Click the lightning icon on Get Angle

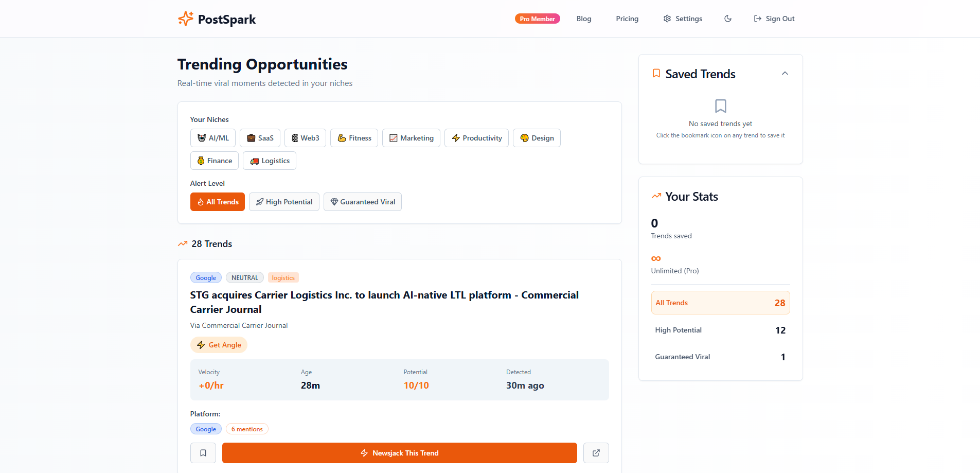(201, 345)
